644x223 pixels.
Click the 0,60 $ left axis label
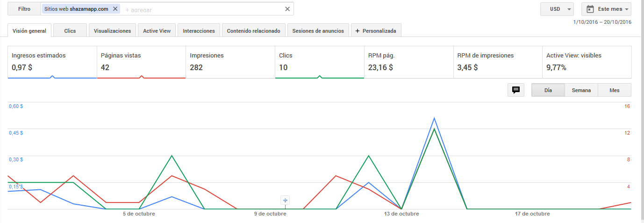pos(16,106)
